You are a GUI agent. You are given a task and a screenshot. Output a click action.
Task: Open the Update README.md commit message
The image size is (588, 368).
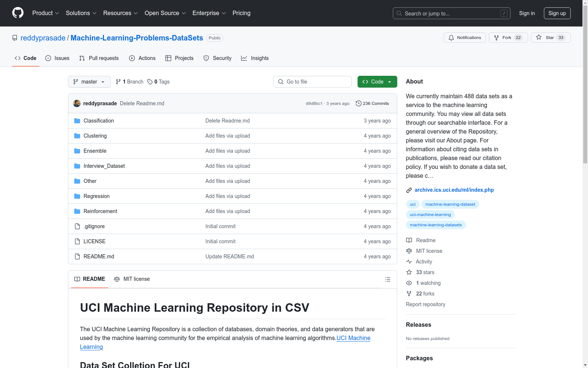click(x=230, y=256)
